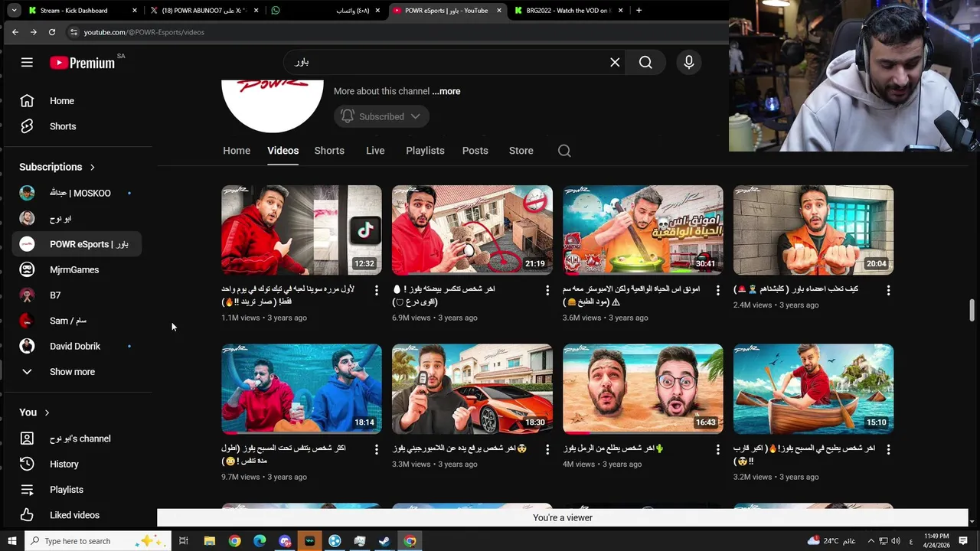Open Liked videos in sidebar
The height and width of the screenshot is (551, 980).
(x=77, y=515)
